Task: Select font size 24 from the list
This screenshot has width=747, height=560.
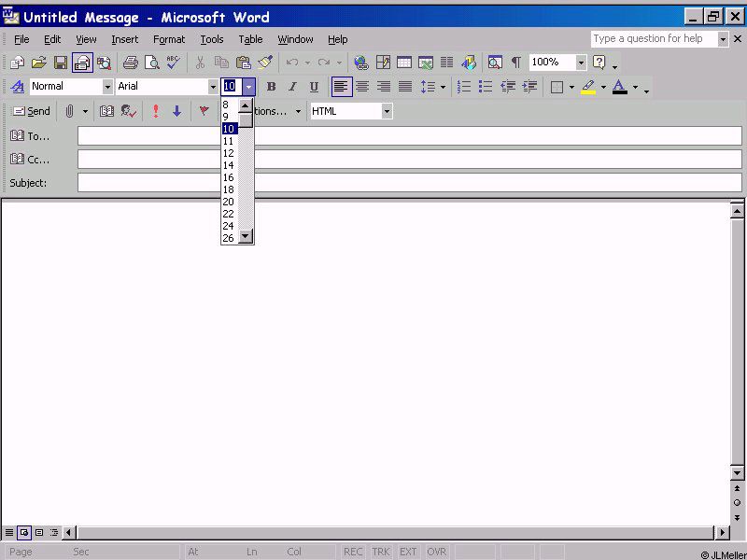Action: click(x=229, y=226)
